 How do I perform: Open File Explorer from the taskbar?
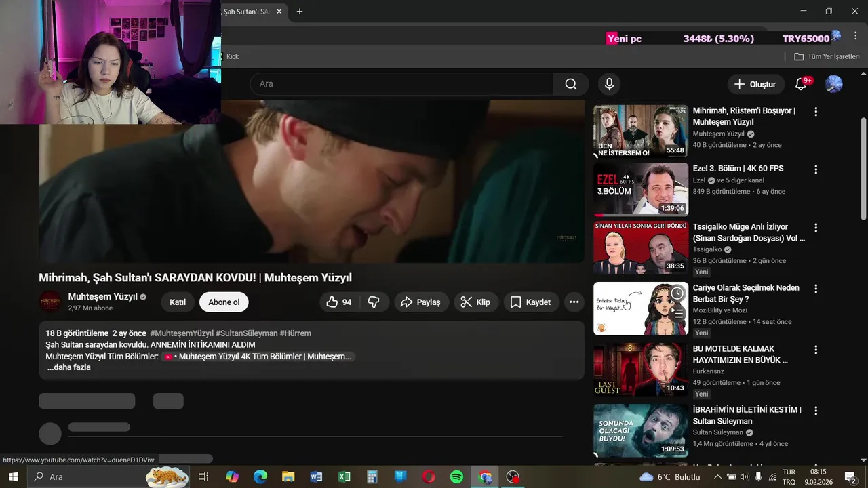coord(288,476)
